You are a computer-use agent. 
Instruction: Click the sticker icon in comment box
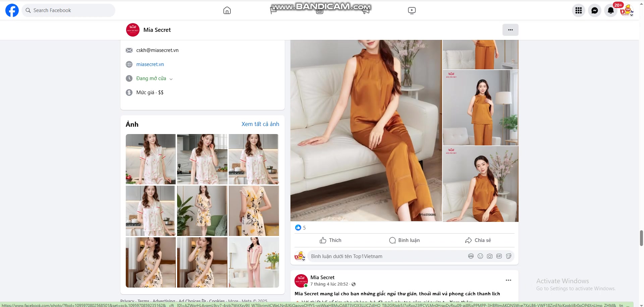[x=508, y=256]
